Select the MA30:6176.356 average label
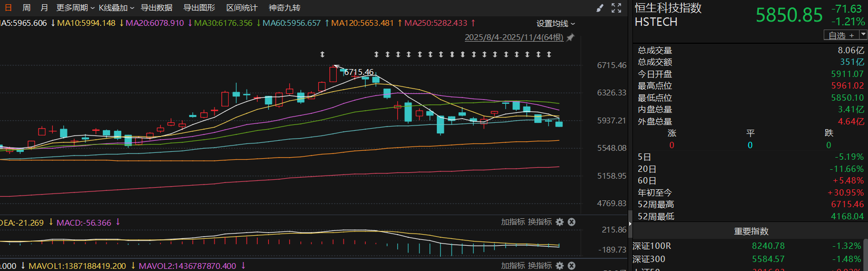The width and height of the screenshot is (868, 271). [223, 23]
